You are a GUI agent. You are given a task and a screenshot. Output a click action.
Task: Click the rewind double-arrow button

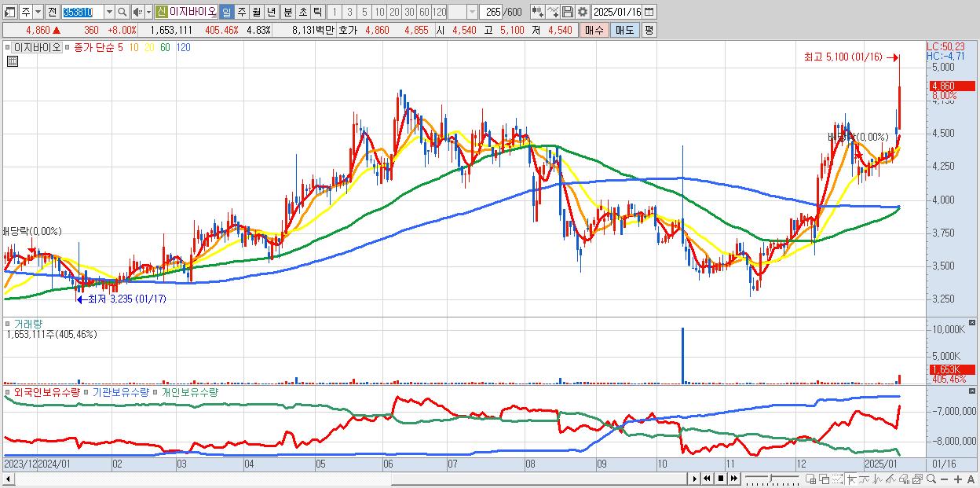click(707, 479)
